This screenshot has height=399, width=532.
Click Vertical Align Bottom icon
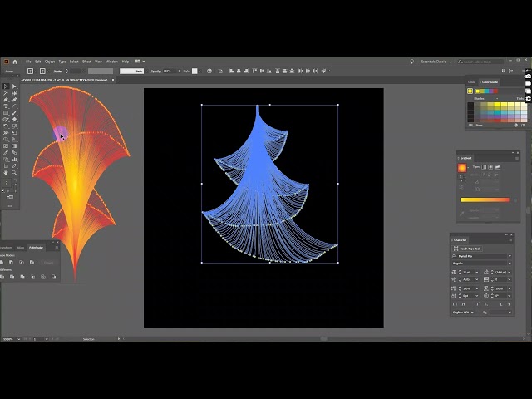pos(269,71)
